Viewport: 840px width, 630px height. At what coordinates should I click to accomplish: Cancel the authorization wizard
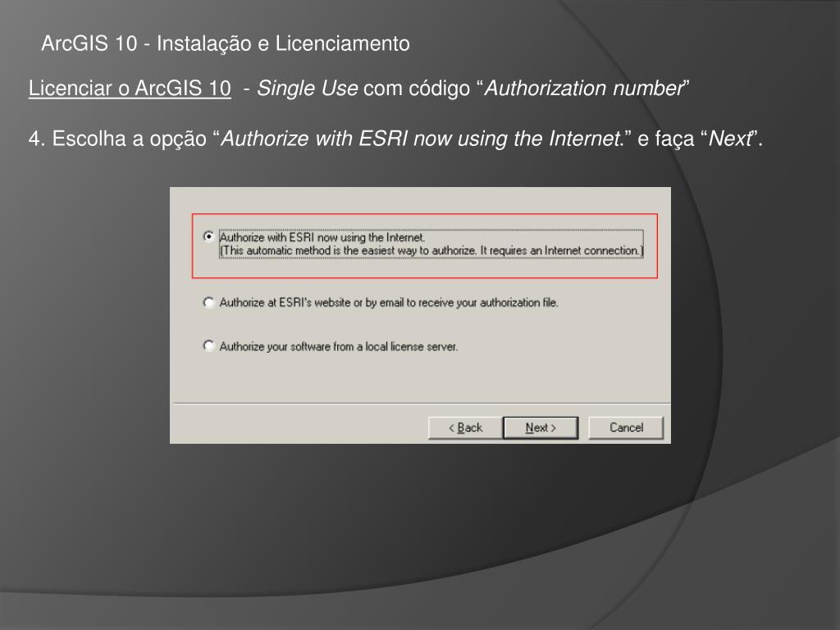(x=626, y=427)
